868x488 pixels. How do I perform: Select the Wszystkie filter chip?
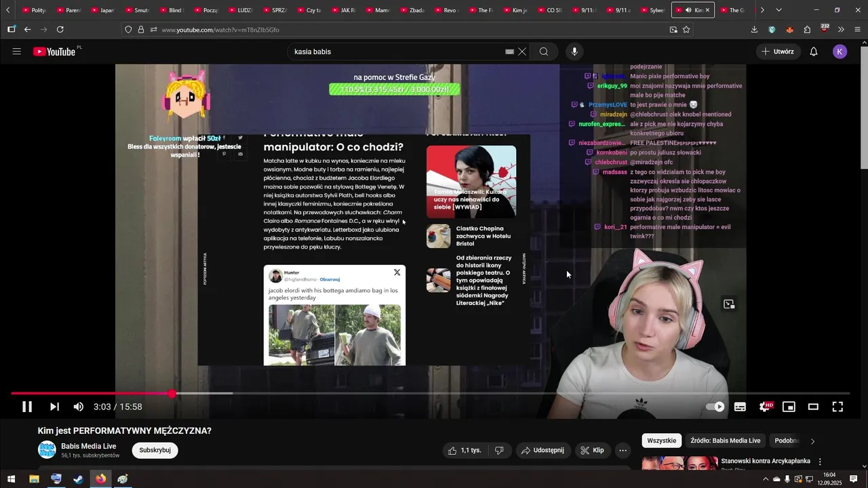coord(661,441)
